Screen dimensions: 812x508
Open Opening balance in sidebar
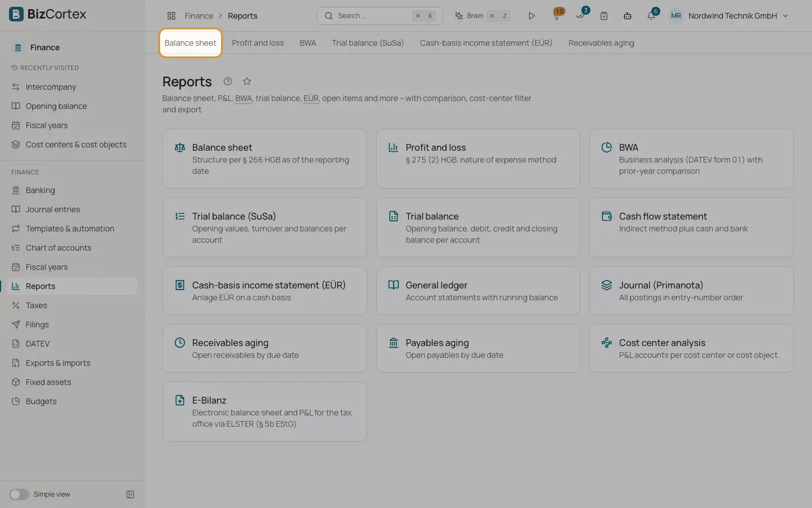point(72,106)
